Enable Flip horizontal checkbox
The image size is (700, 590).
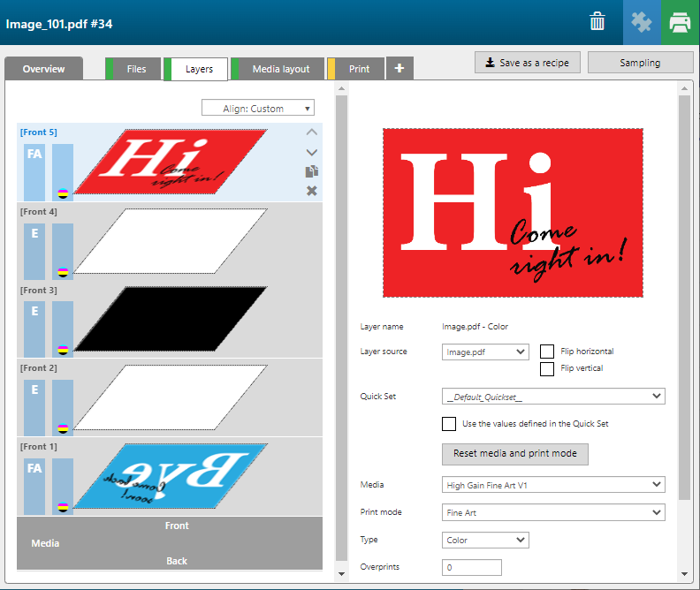[547, 352]
